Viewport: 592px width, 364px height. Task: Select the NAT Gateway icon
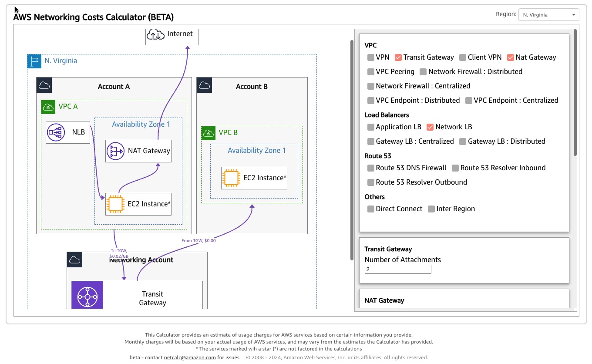116,151
